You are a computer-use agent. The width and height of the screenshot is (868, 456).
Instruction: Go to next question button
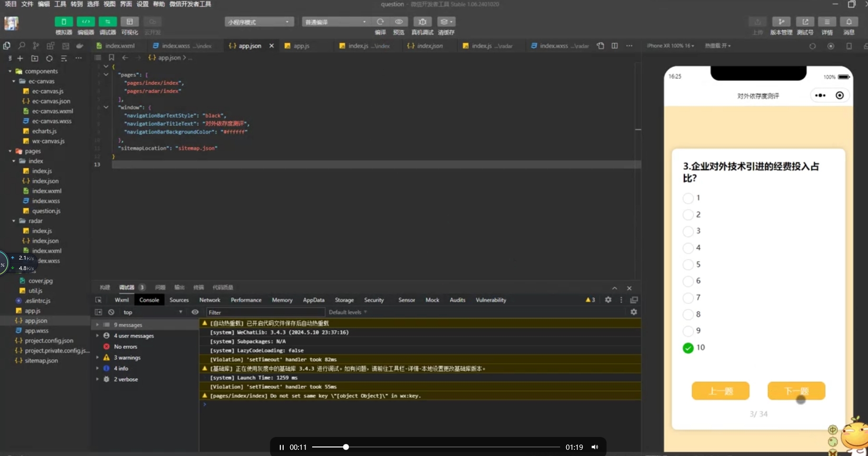click(x=796, y=391)
